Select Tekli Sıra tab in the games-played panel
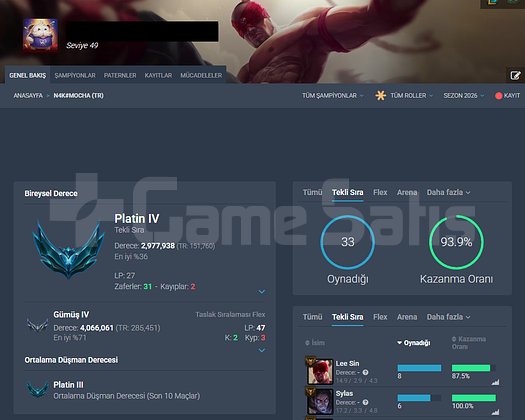This screenshot has height=420, width=525. coord(348,192)
